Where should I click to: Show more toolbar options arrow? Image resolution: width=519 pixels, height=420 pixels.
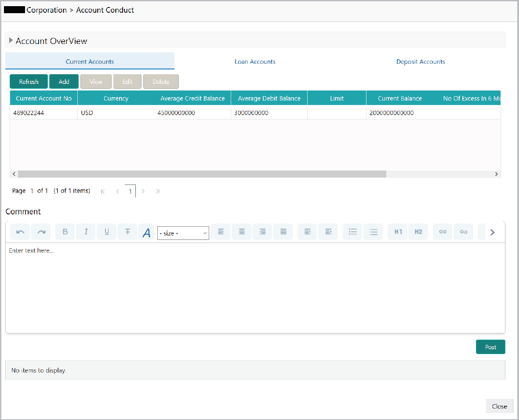[493, 232]
